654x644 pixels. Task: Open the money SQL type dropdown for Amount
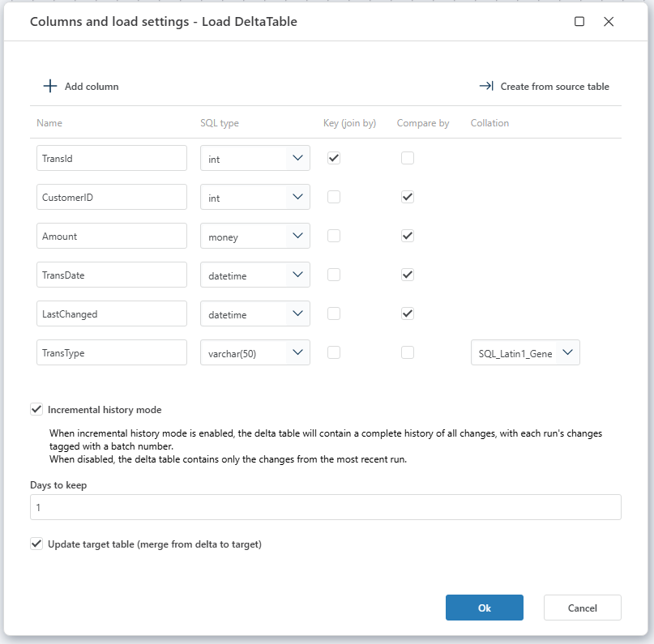point(254,236)
